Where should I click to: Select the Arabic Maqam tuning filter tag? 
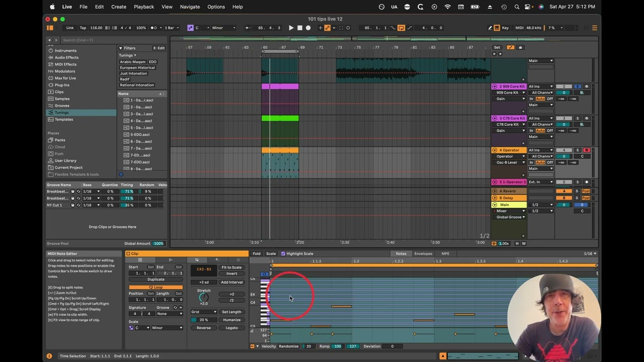pos(132,62)
